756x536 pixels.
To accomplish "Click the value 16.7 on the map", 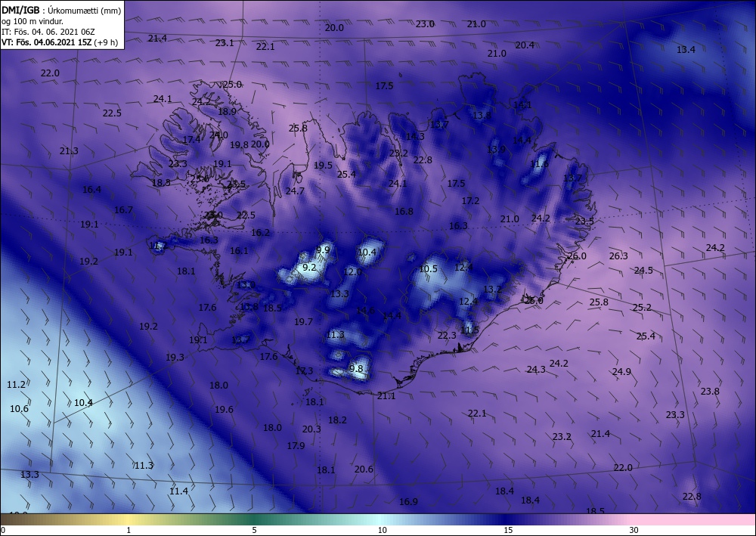I will (x=123, y=209).
